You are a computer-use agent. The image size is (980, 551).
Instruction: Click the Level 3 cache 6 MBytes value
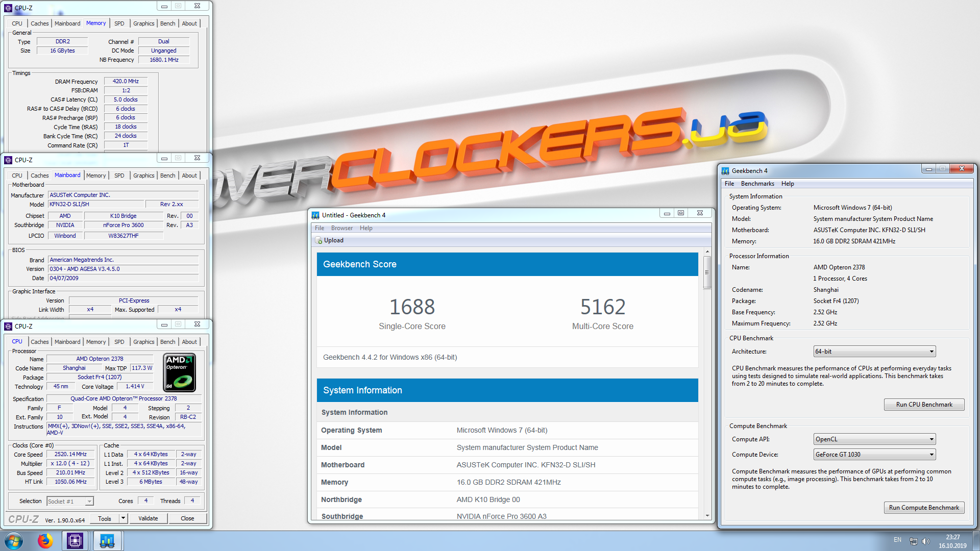point(151,482)
